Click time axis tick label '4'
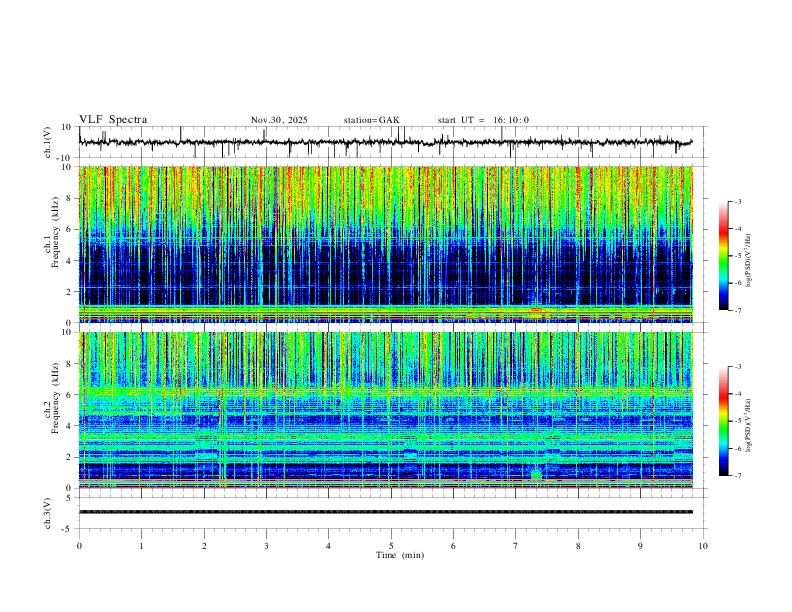The height and width of the screenshot is (612, 792). 328,546
